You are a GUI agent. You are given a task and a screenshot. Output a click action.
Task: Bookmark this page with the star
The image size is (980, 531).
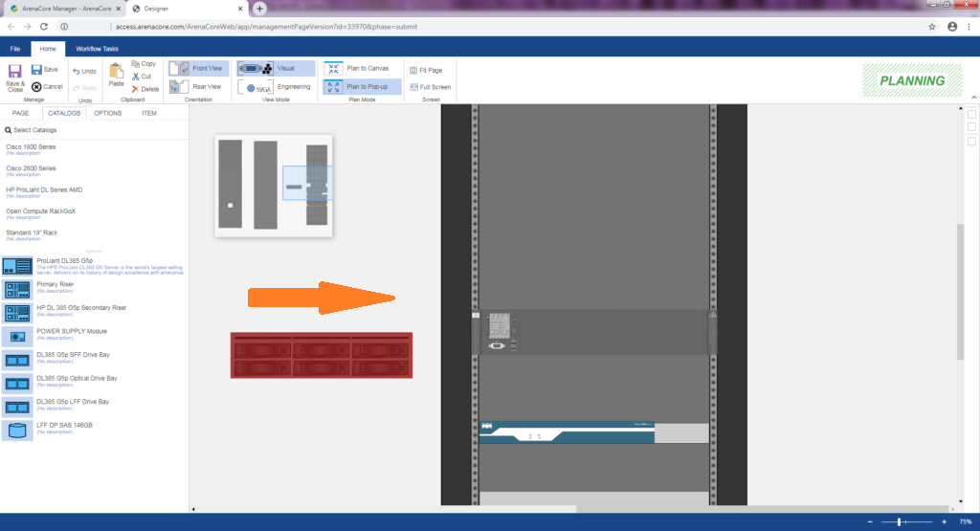[x=932, y=27]
